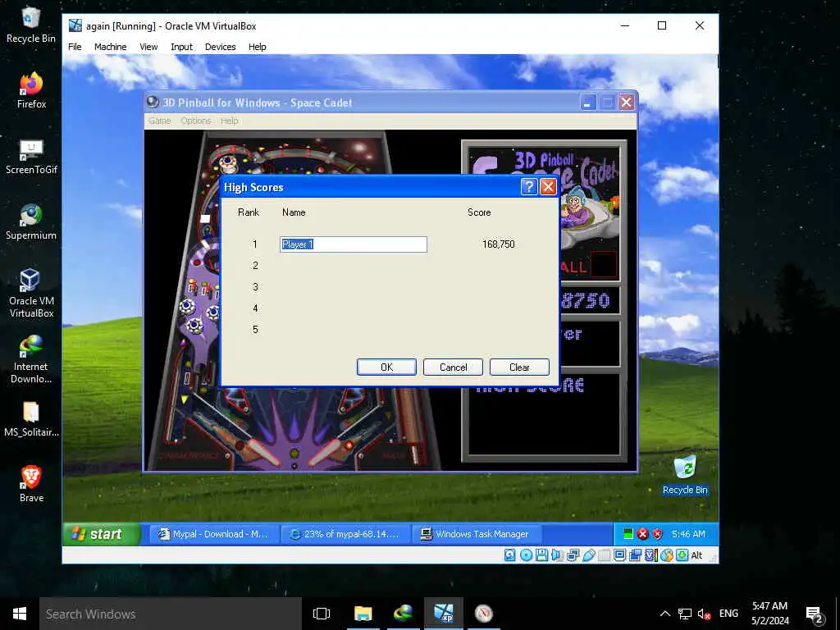Select the Internet Download Manager desktop shortcut
Viewport: 840px width, 630px height.
(x=31, y=359)
